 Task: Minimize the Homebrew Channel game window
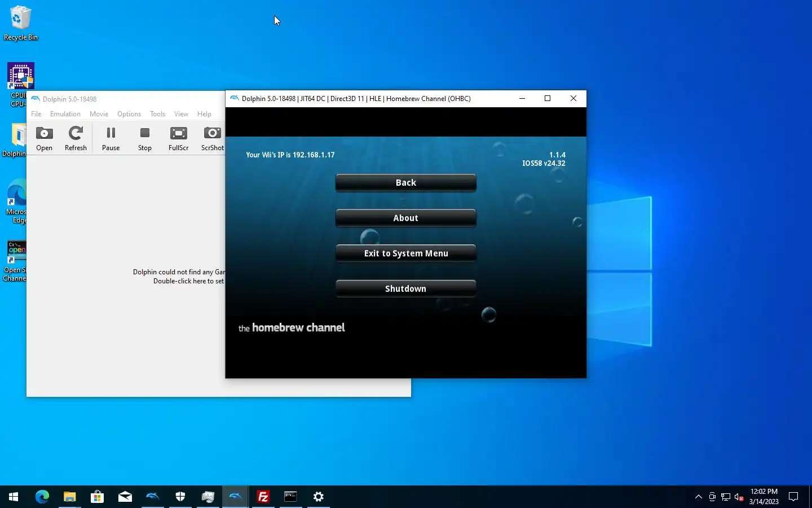pyautogui.click(x=522, y=98)
